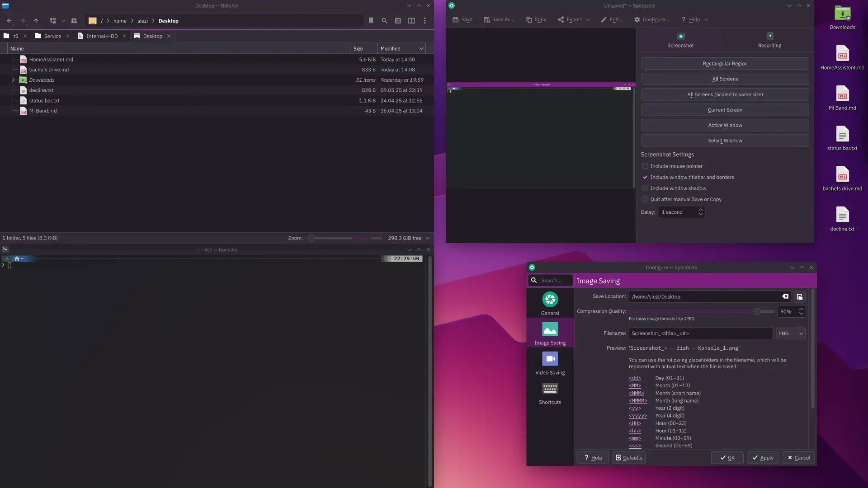Open Dolphin view mode icon
The image size is (868, 488).
53,21
